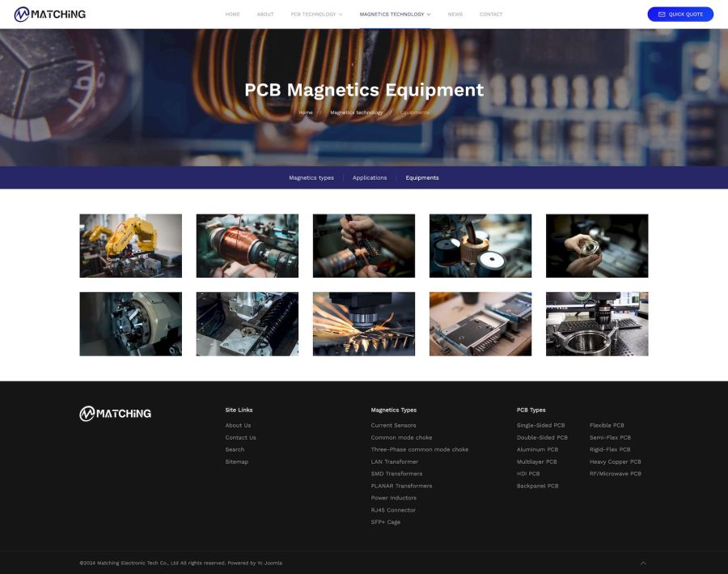The width and height of the screenshot is (728, 574).
Task: Click the scroll-to-top arrow in the footer
Action: coord(643,563)
